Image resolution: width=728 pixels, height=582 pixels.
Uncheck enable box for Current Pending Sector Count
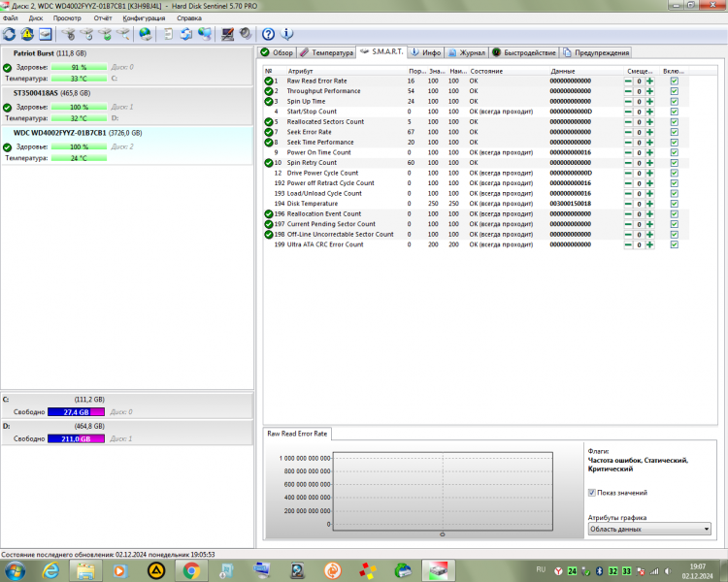coord(675,224)
